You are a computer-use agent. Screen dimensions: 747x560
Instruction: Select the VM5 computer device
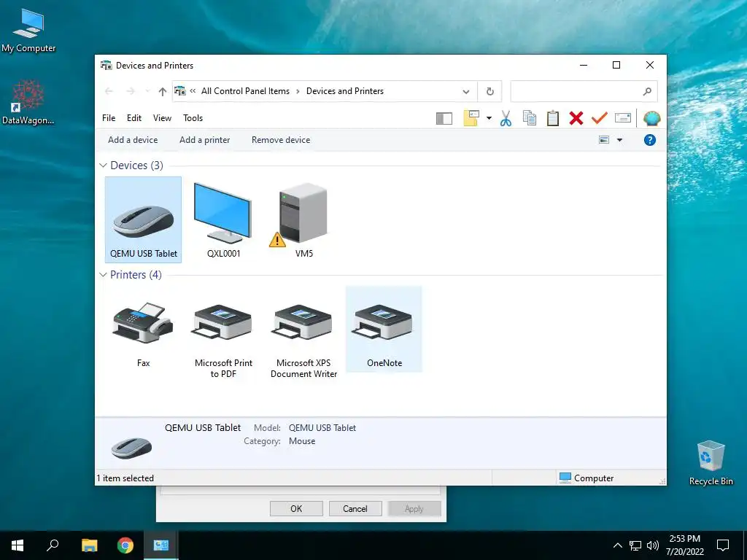303,219
